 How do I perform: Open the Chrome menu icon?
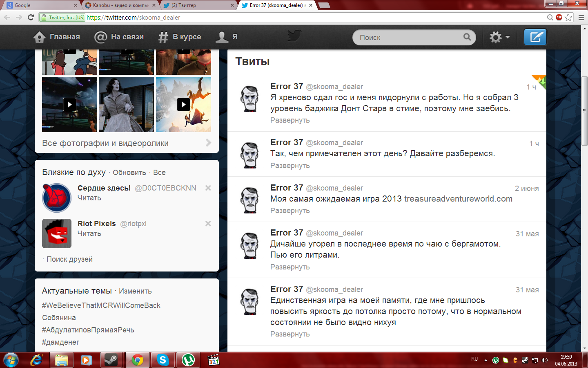tap(581, 17)
